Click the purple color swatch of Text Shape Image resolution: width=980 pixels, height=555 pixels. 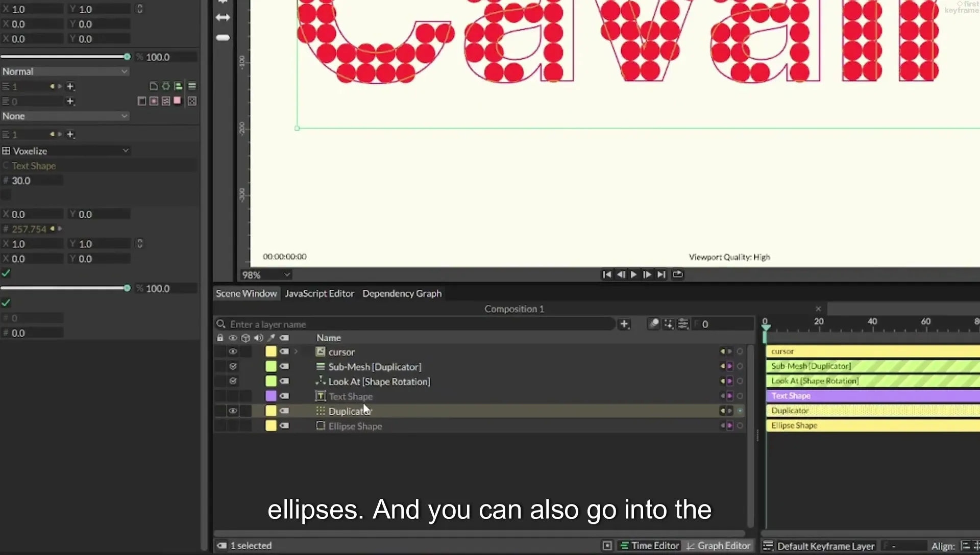click(271, 396)
